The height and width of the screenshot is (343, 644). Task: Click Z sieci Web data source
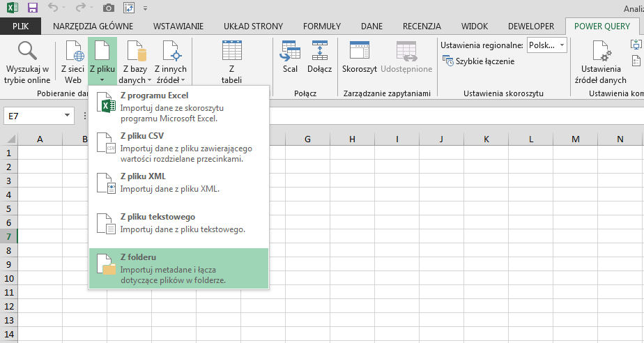[72, 63]
